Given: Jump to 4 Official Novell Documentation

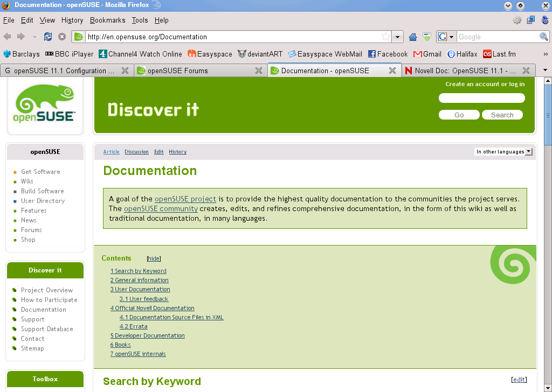Looking at the screenshot, I should [x=152, y=308].
